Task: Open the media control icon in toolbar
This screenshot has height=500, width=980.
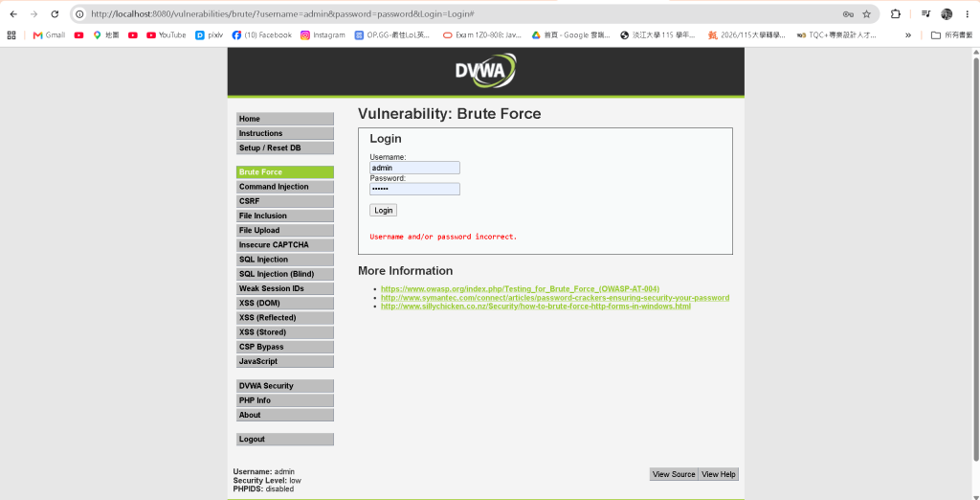Action: (x=926, y=13)
